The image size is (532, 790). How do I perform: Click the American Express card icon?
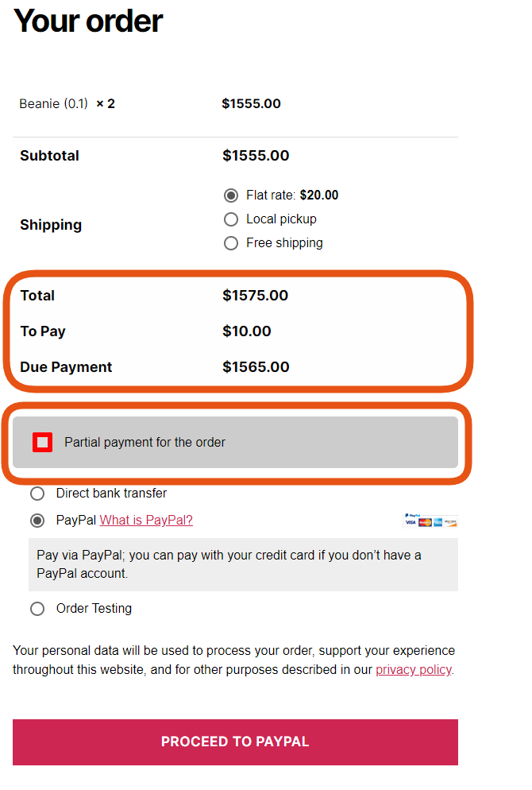(x=438, y=523)
